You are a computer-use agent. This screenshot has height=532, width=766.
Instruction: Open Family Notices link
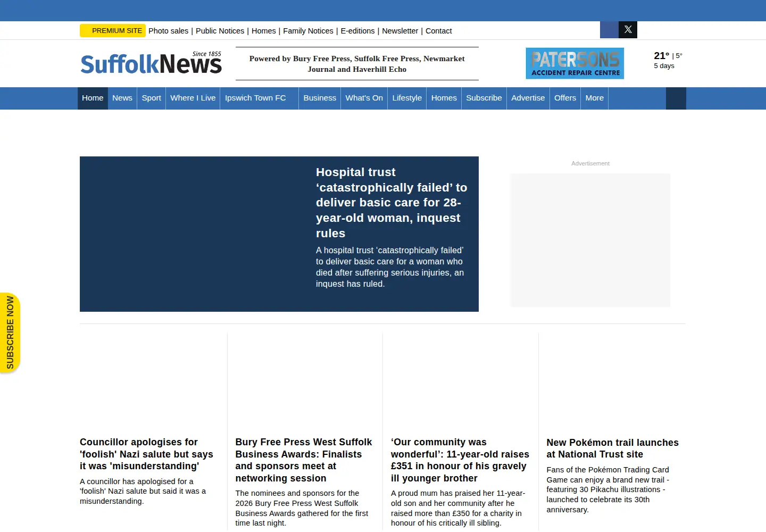[x=308, y=31]
